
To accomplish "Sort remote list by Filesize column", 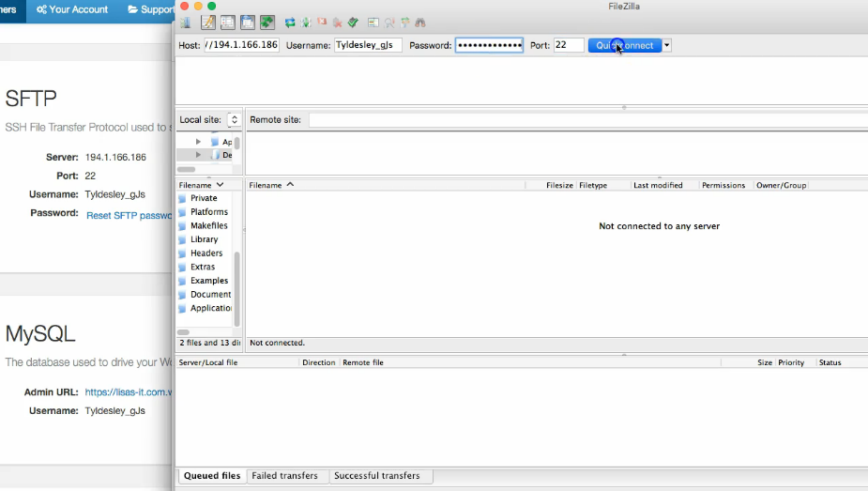I will click(550, 185).
